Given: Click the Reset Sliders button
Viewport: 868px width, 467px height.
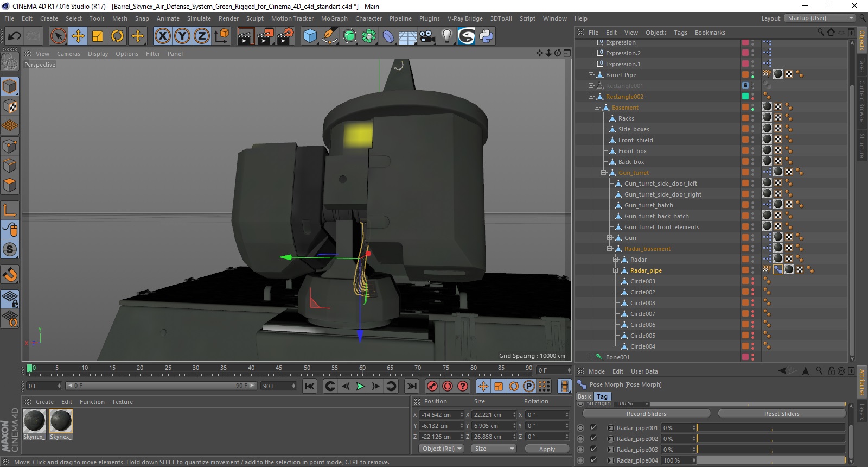Looking at the screenshot, I should coord(782,414).
